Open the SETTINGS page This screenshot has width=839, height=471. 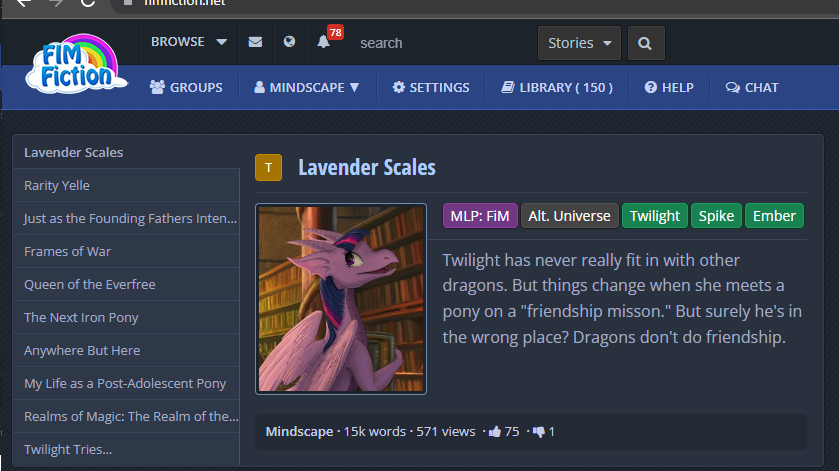(x=431, y=88)
